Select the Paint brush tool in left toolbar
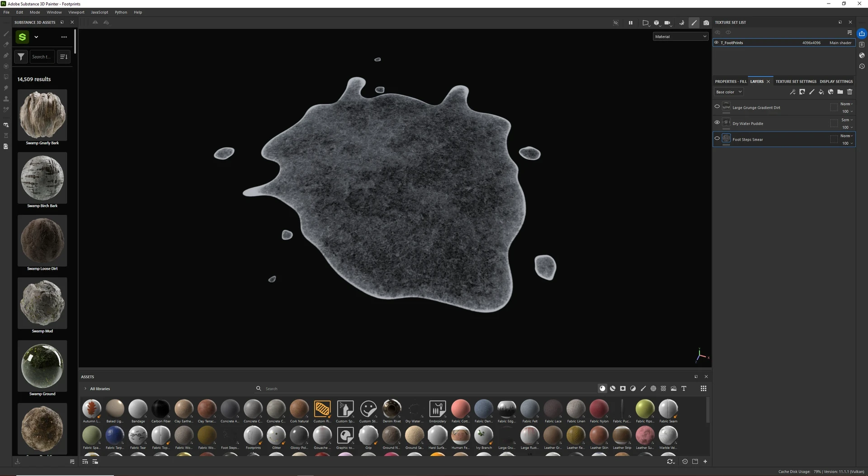868x476 pixels. (6, 34)
